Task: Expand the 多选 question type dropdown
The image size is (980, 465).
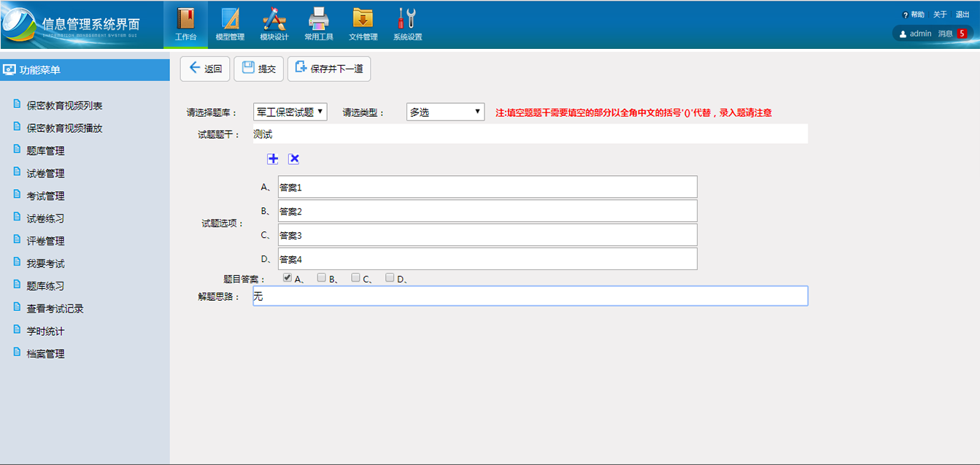Action: coord(445,112)
